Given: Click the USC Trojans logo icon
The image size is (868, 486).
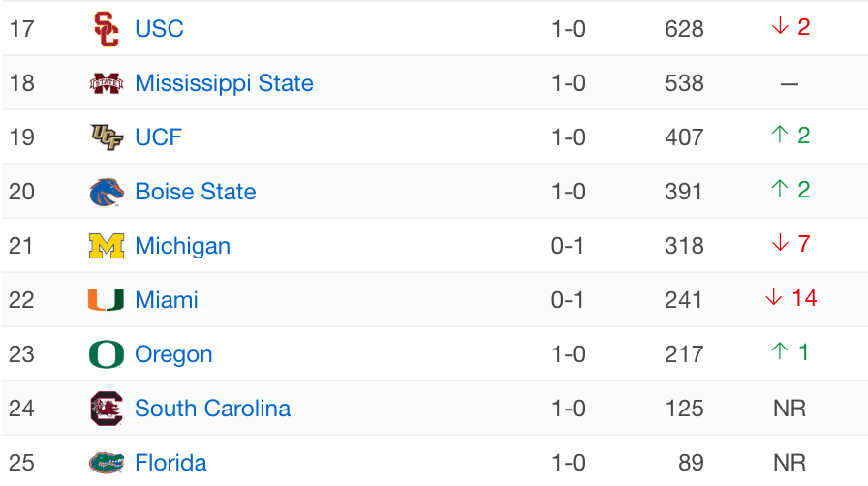Looking at the screenshot, I should click(x=107, y=29).
